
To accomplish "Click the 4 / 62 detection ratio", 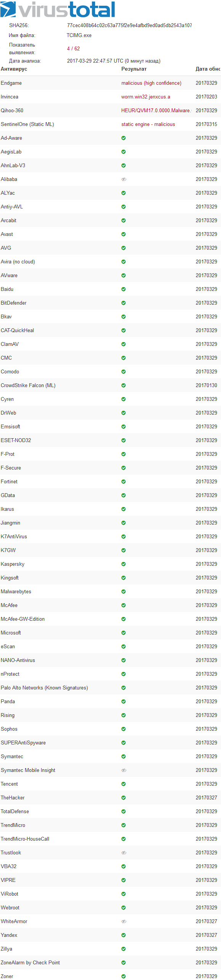I will 73,49.
